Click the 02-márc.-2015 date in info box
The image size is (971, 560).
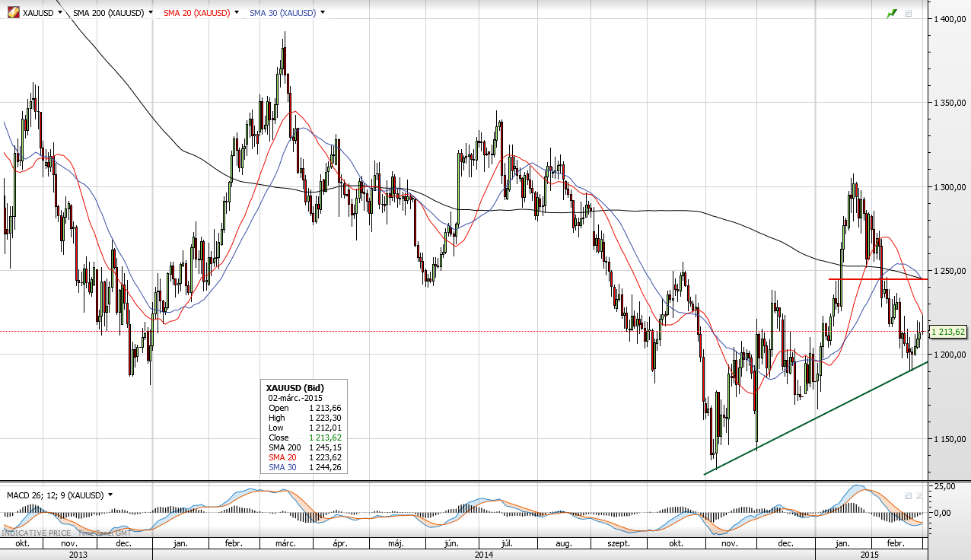295,398
